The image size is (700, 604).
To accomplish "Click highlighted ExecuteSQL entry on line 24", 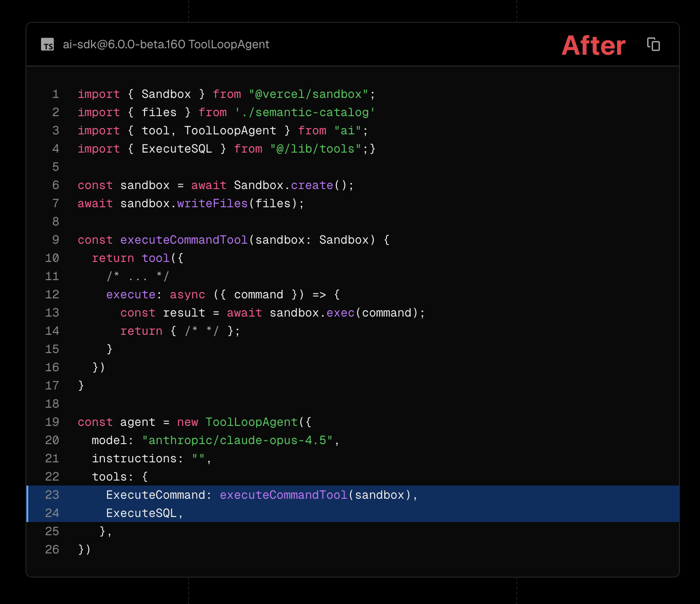I will [141, 513].
